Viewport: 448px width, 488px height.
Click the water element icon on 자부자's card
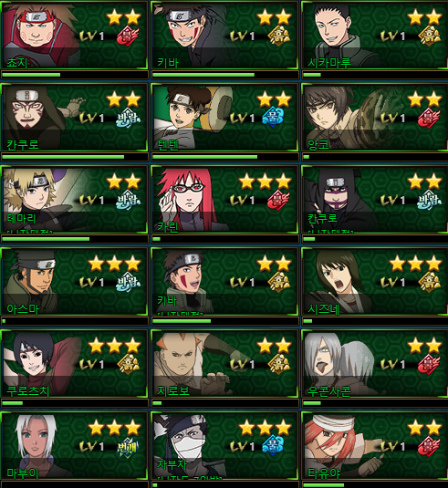point(273,446)
